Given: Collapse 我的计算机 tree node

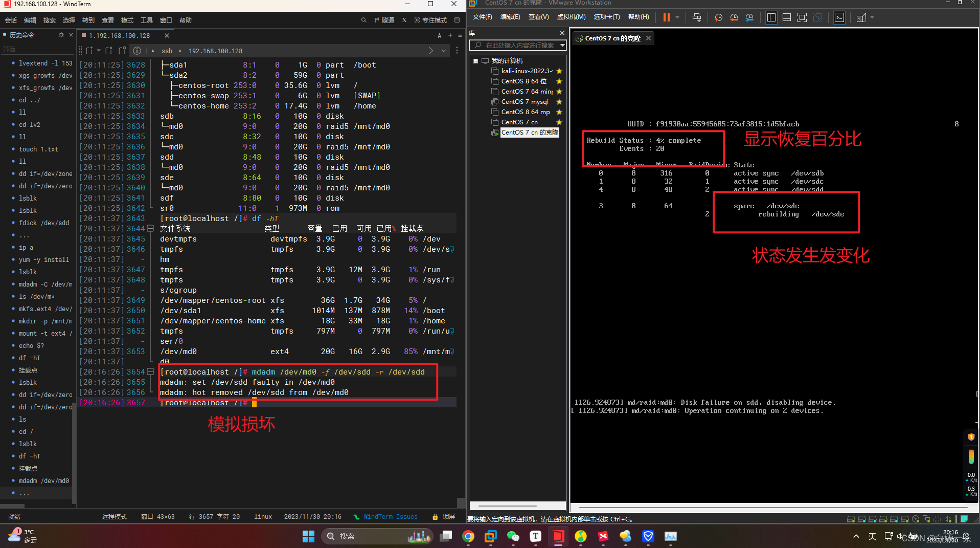Looking at the screenshot, I should [x=475, y=61].
